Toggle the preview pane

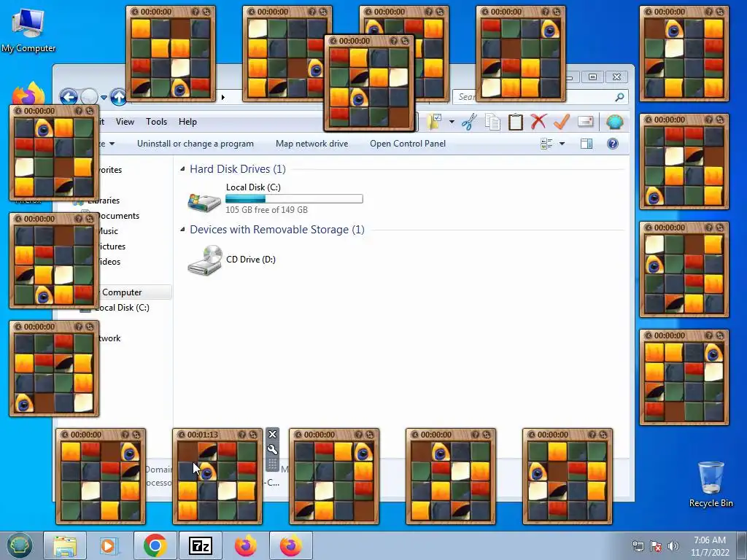(587, 144)
